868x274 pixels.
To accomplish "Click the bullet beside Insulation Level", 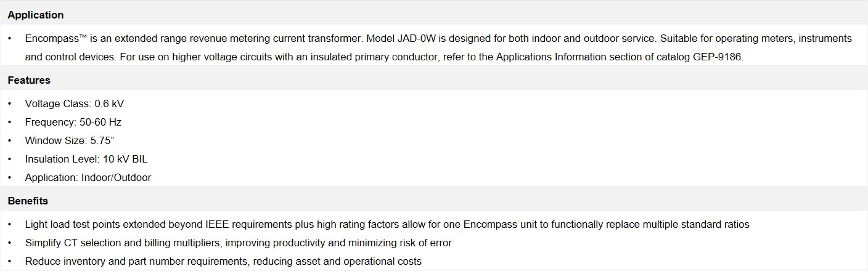I will coord(10,159).
